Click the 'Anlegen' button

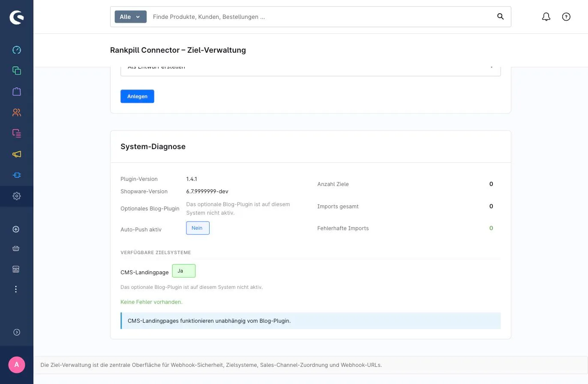pos(137,96)
